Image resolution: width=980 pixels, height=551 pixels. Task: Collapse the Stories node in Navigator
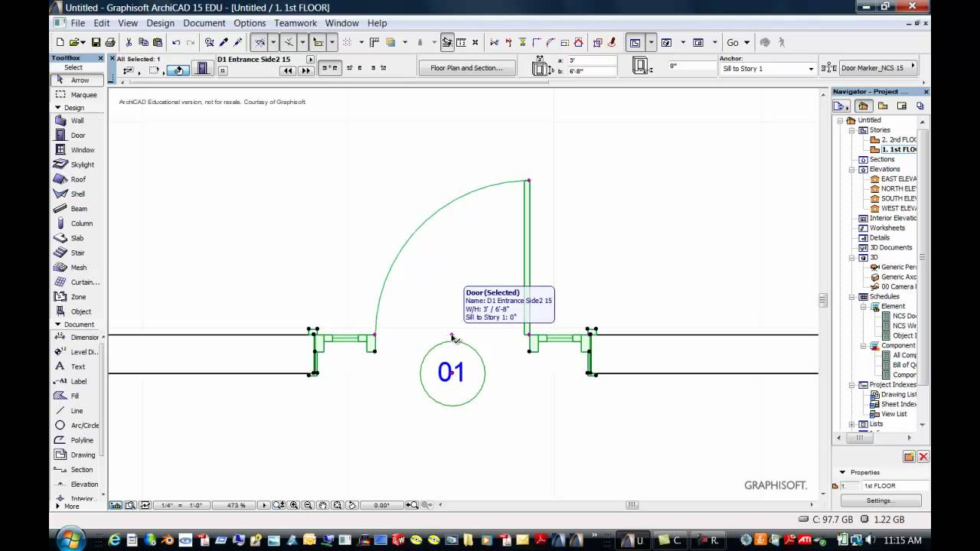tap(851, 130)
